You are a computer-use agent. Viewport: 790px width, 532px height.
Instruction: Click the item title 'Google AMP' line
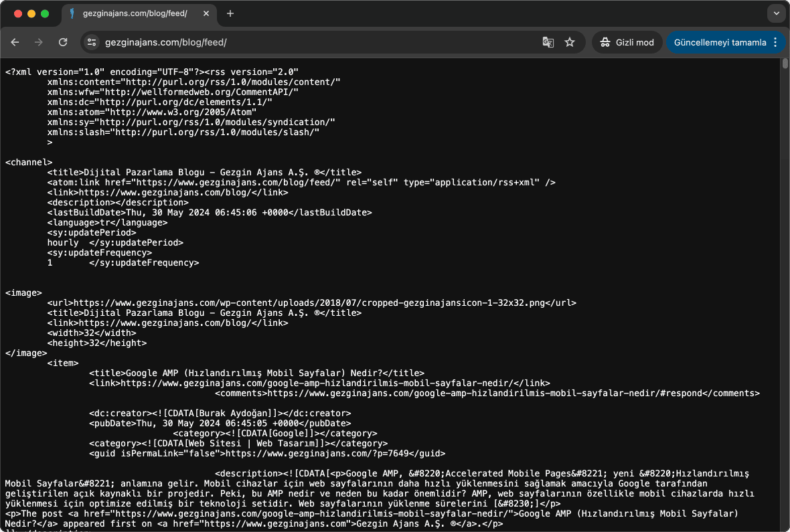(x=257, y=373)
